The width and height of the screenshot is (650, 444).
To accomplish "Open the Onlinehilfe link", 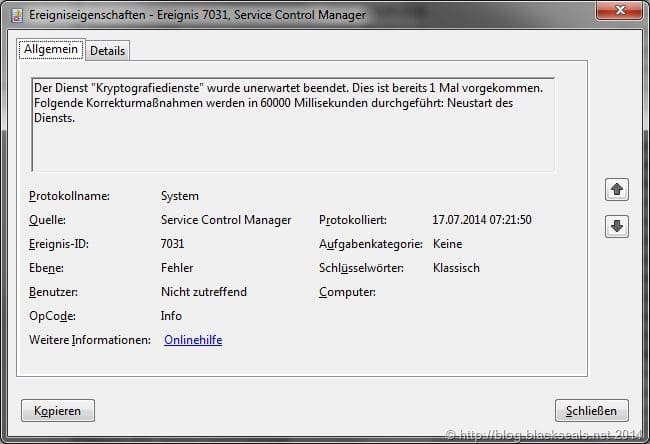I will point(193,340).
